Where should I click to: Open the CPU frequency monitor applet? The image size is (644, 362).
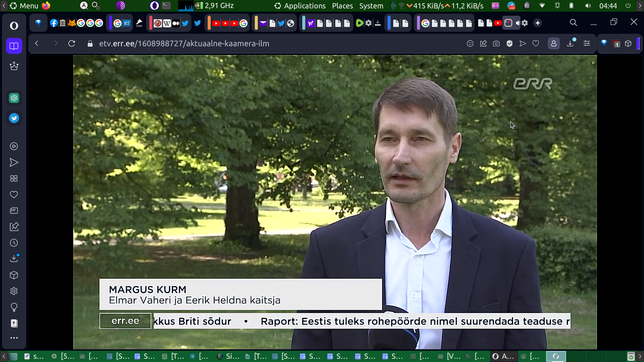coord(215,6)
